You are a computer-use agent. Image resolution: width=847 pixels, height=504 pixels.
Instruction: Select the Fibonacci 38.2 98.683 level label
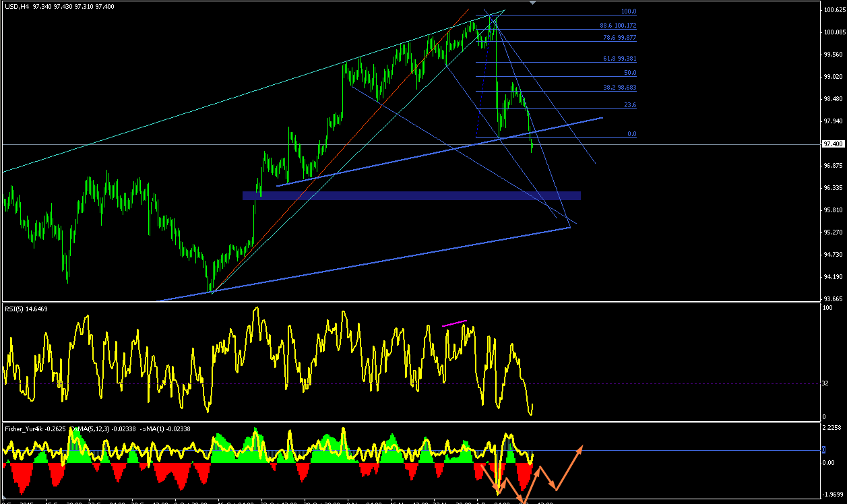(620, 88)
